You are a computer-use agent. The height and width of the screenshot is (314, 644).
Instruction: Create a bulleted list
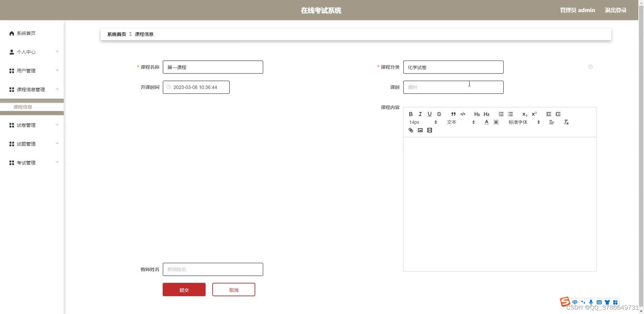(x=511, y=114)
